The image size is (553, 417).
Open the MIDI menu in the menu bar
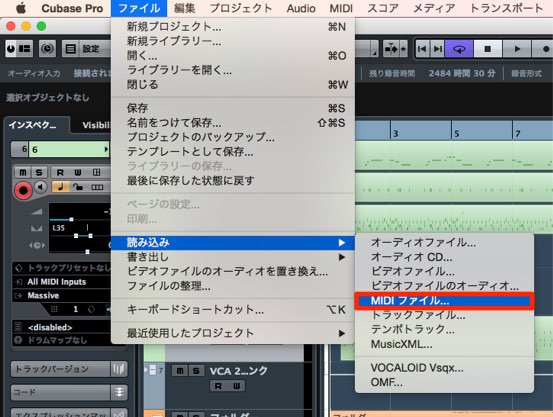click(341, 8)
